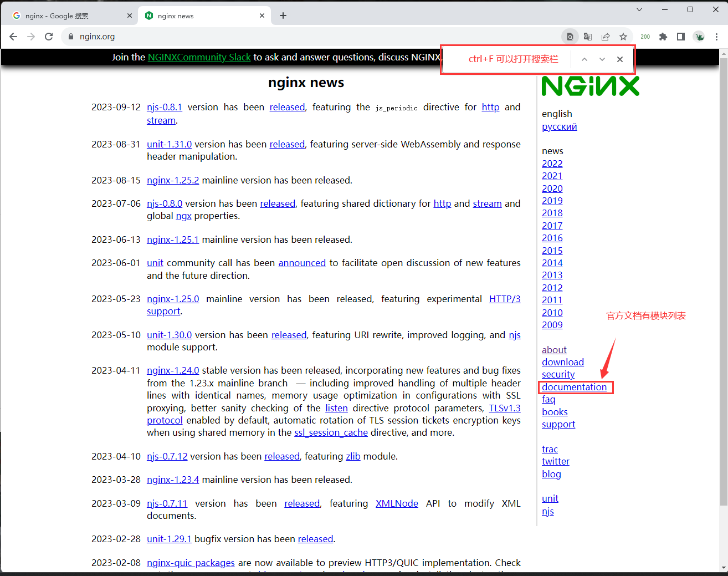Open the unit link in the sidebar

[550, 498]
